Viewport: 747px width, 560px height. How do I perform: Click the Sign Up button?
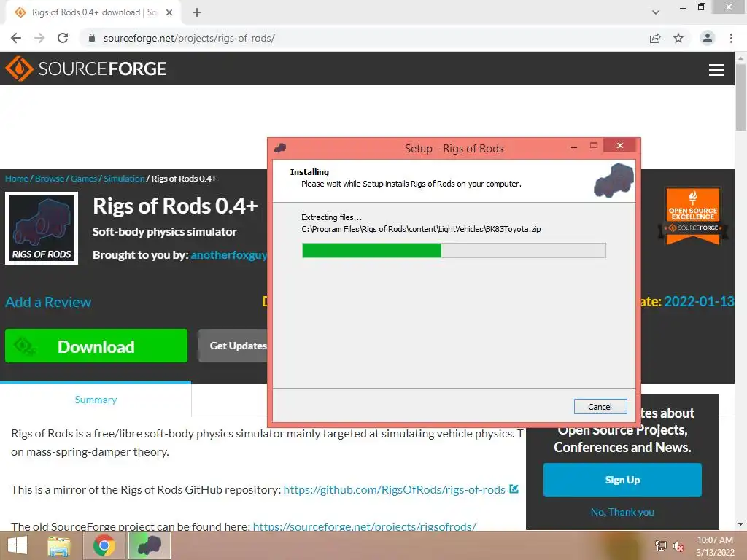click(622, 480)
